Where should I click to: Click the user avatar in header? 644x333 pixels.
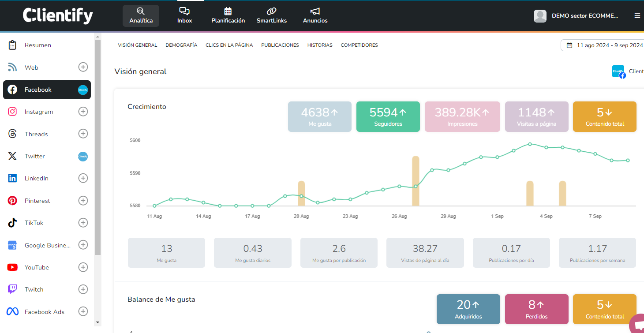point(540,16)
